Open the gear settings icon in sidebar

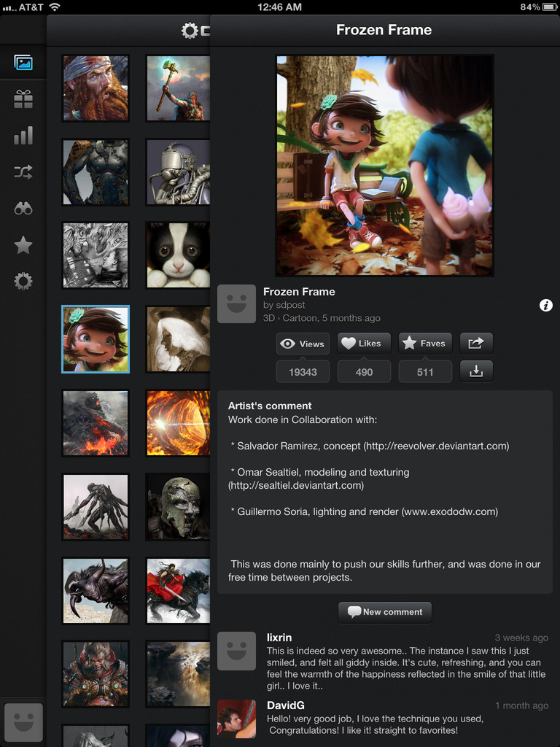pos(23,281)
